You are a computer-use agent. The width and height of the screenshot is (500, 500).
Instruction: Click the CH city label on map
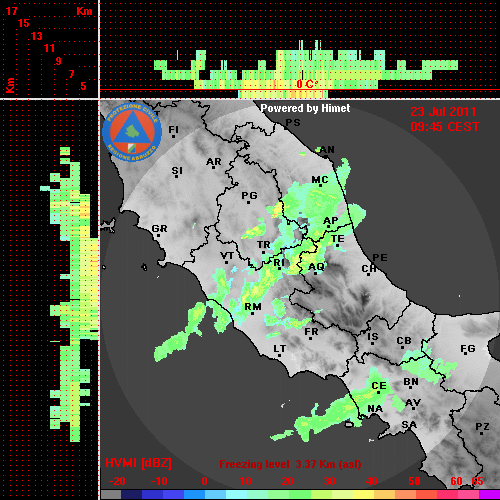[x=369, y=268]
